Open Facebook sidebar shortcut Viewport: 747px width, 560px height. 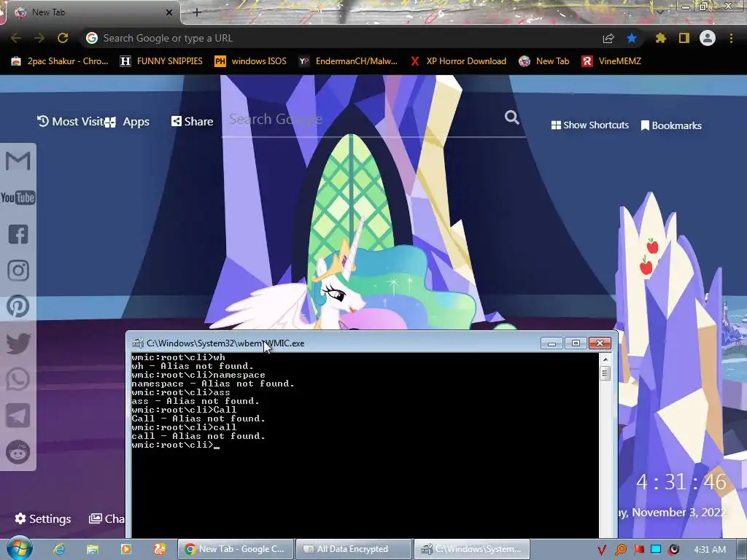[18, 234]
